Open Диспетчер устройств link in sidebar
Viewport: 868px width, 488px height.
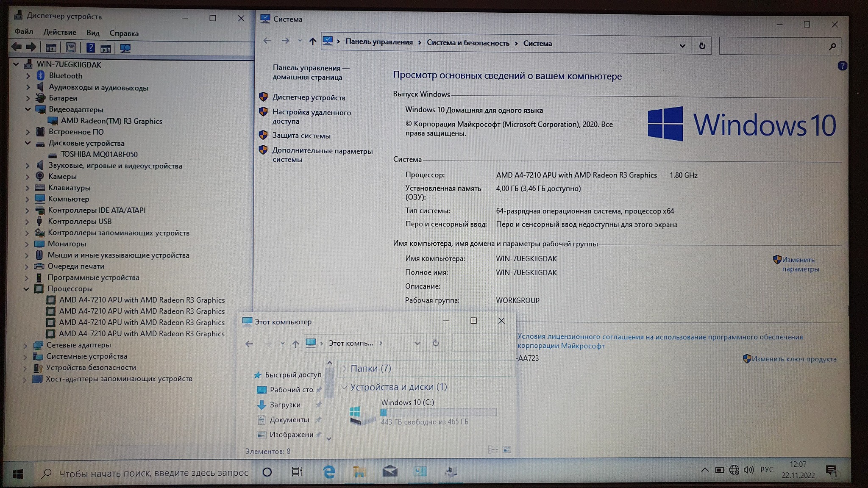(309, 97)
